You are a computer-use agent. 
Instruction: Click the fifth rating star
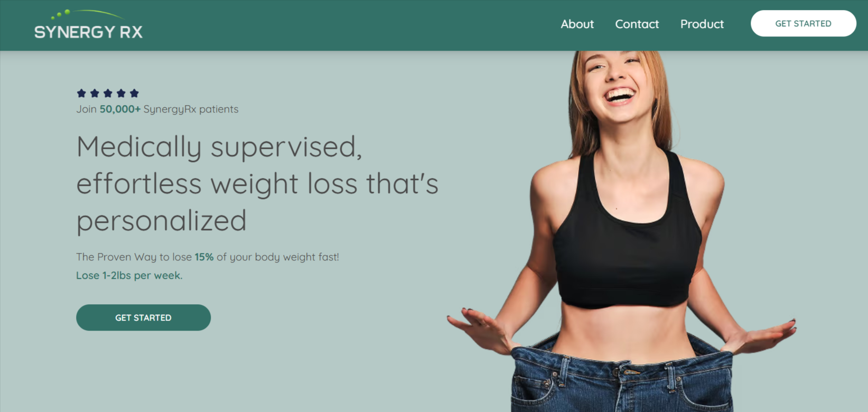(x=134, y=93)
